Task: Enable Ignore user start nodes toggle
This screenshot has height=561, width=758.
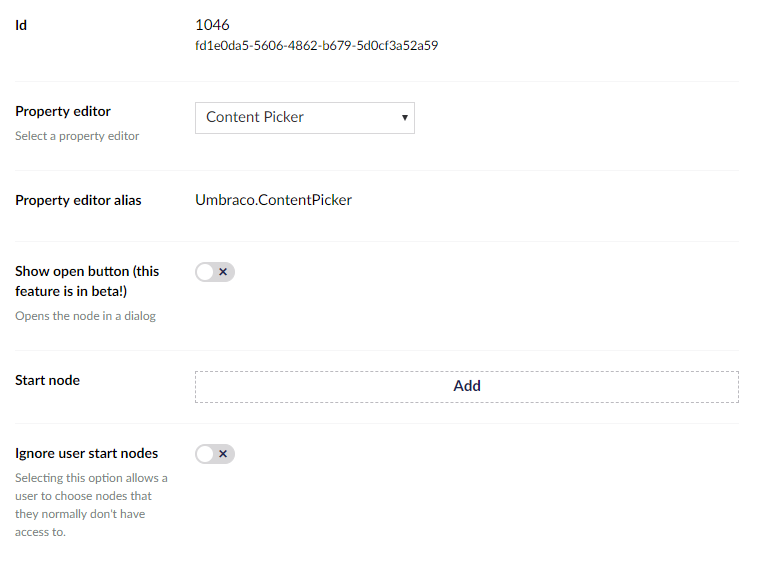Action: (x=215, y=454)
